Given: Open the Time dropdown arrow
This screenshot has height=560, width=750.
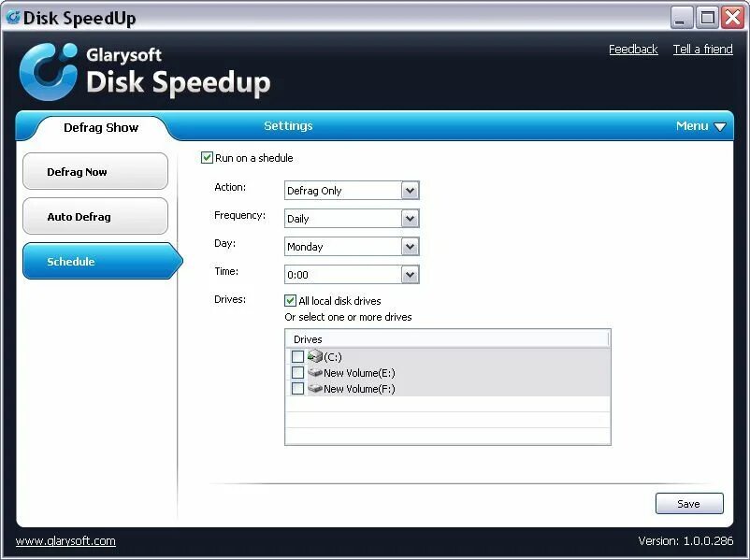Looking at the screenshot, I should (x=410, y=275).
